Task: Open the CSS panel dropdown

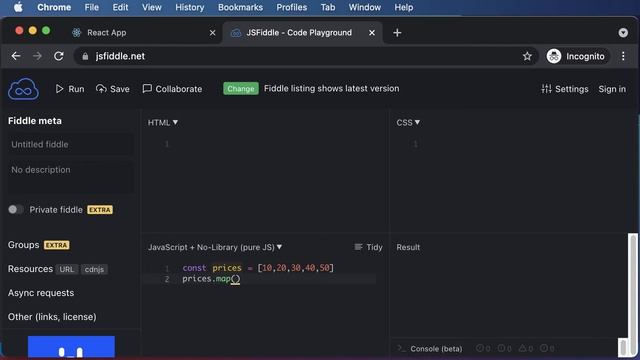Action: [x=408, y=122]
